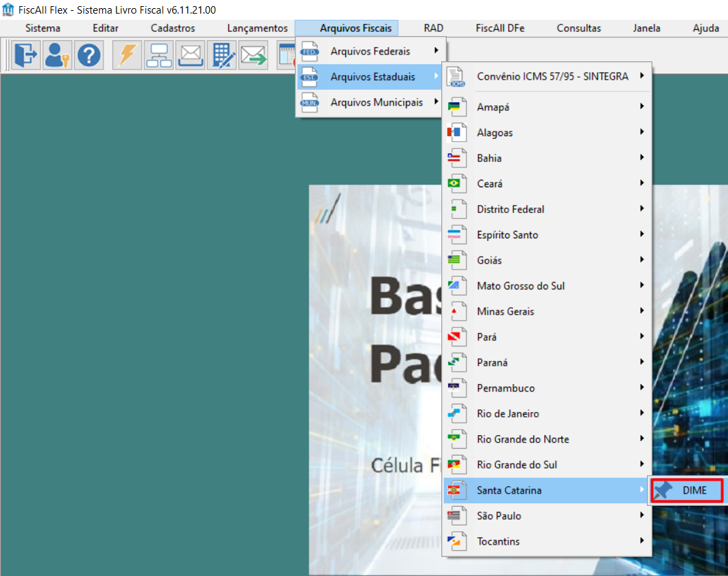Click the envelope with green arrow icon
The width and height of the screenshot is (728, 576).
pyautogui.click(x=253, y=55)
